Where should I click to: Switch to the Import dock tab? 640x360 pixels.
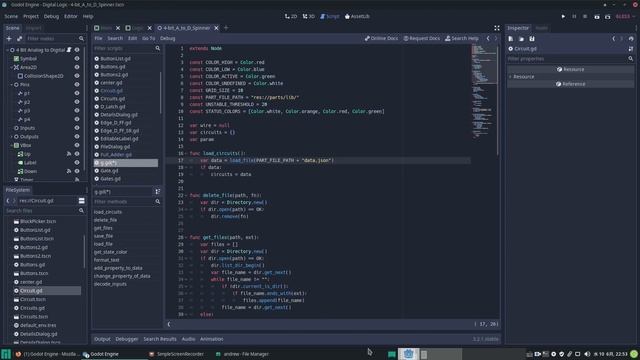click(x=33, y=28)
